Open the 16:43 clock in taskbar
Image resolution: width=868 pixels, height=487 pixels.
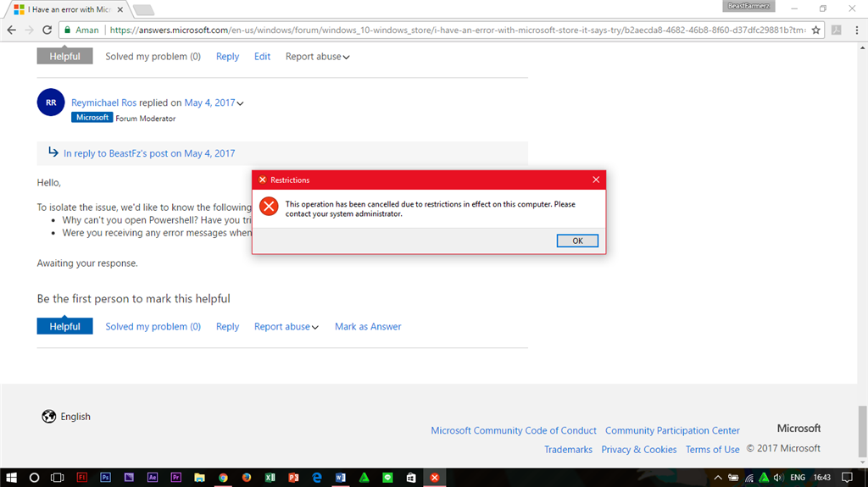(822, 478)
